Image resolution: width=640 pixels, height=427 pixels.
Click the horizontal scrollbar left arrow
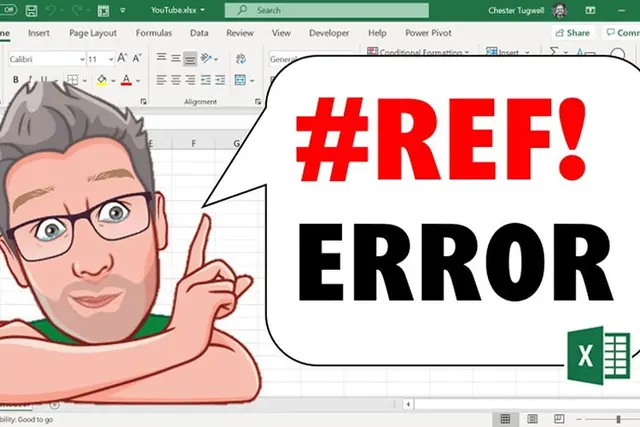click(409, 404)
